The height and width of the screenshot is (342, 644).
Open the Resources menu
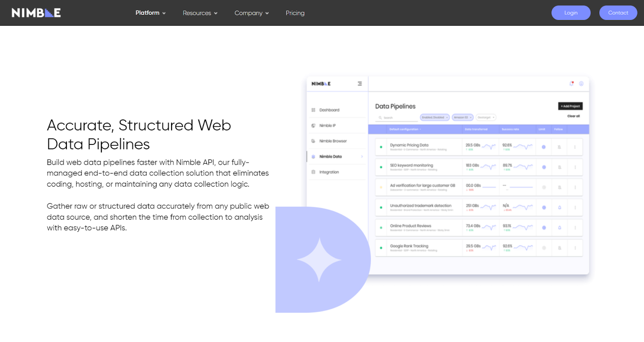point(200,13)
